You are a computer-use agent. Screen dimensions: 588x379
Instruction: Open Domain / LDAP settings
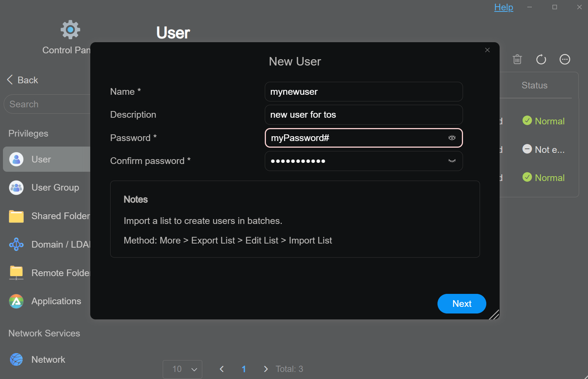pyautogui.click(x=47, y=244)
